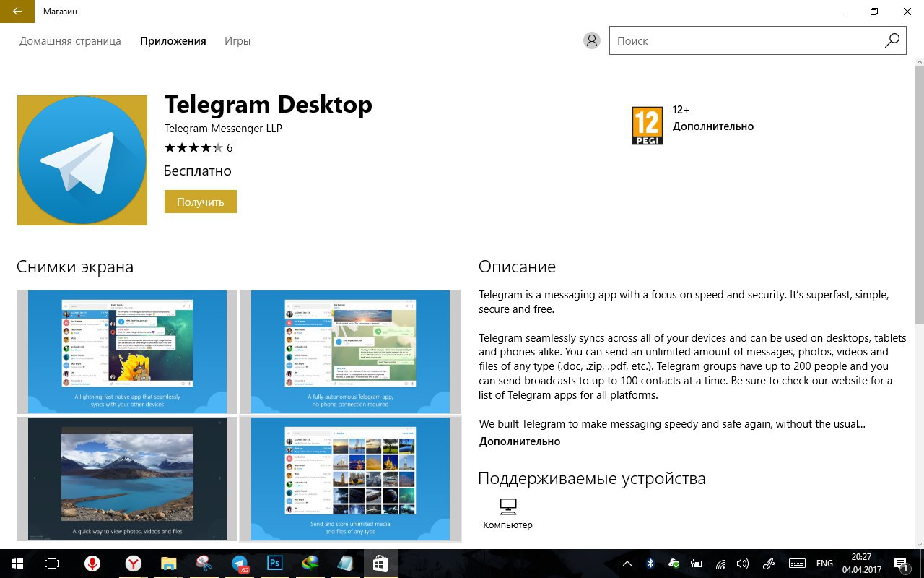The height and width of the screenshot is (578, 924).
Task: Open the unlimited media screenshot
Action: 350,479
